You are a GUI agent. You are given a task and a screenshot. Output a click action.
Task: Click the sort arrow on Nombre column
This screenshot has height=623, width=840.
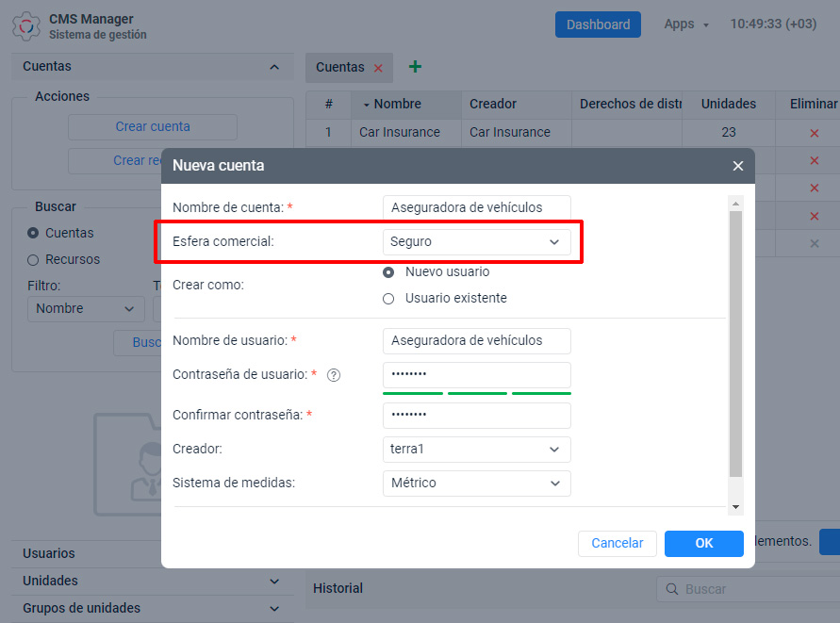(366, 105)
